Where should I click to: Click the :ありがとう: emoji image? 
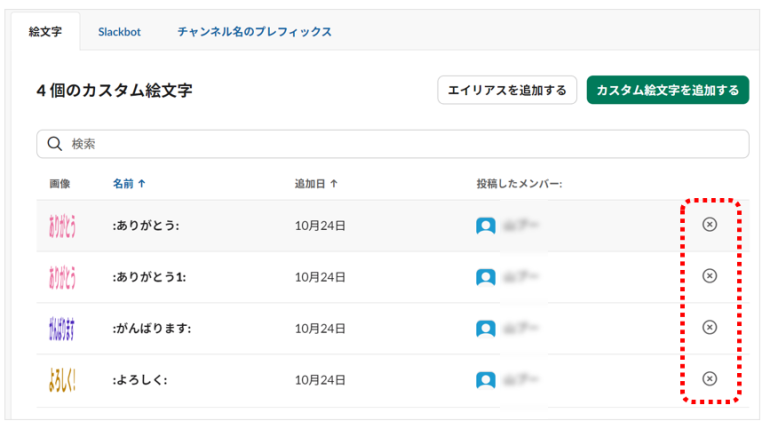(x=62, y=226)
